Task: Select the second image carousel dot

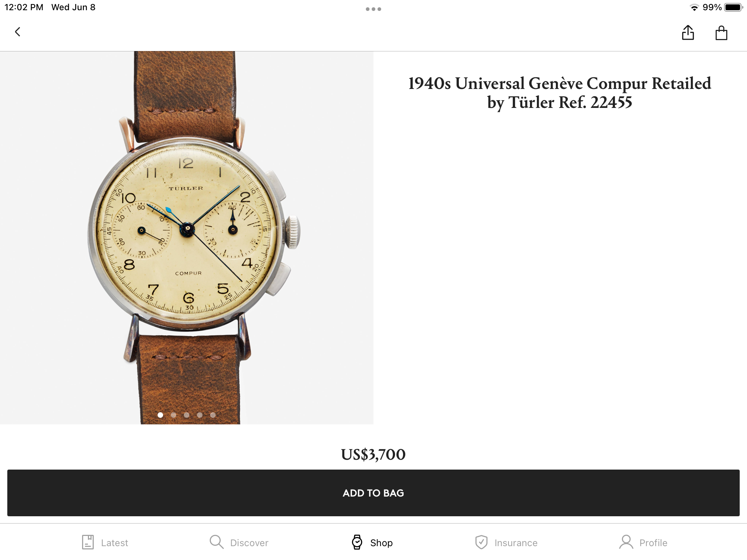Action: [173, 415]
